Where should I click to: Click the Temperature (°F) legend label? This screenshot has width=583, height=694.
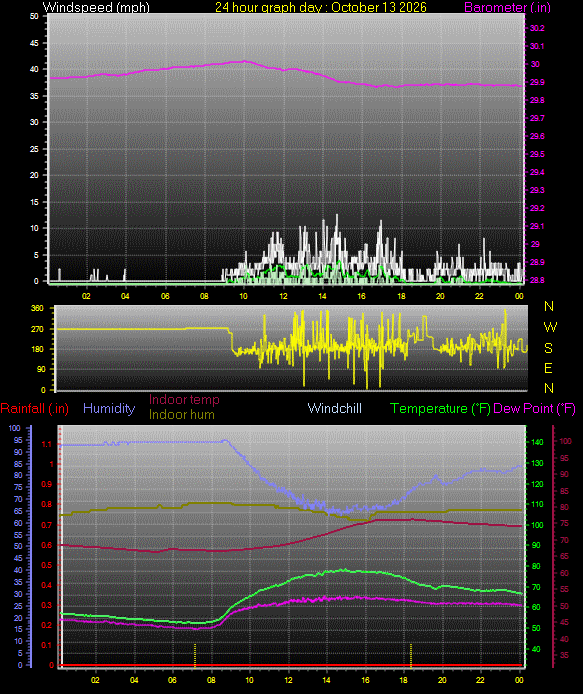tap(440, 408)
